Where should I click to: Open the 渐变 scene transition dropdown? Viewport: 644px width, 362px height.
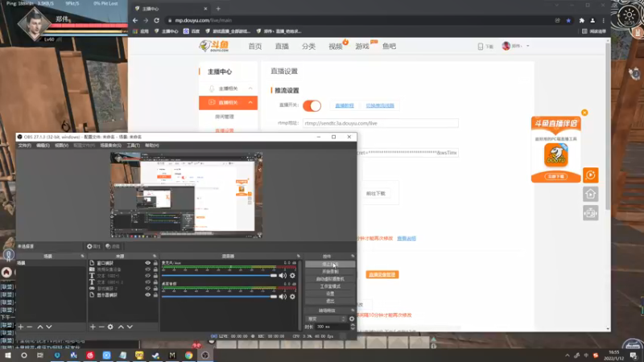pos(326,319)
